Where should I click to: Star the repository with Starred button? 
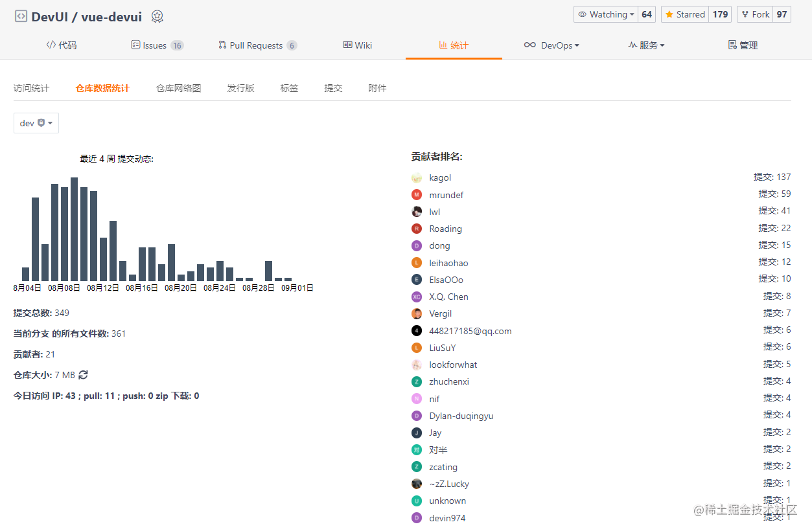[685, 14]
